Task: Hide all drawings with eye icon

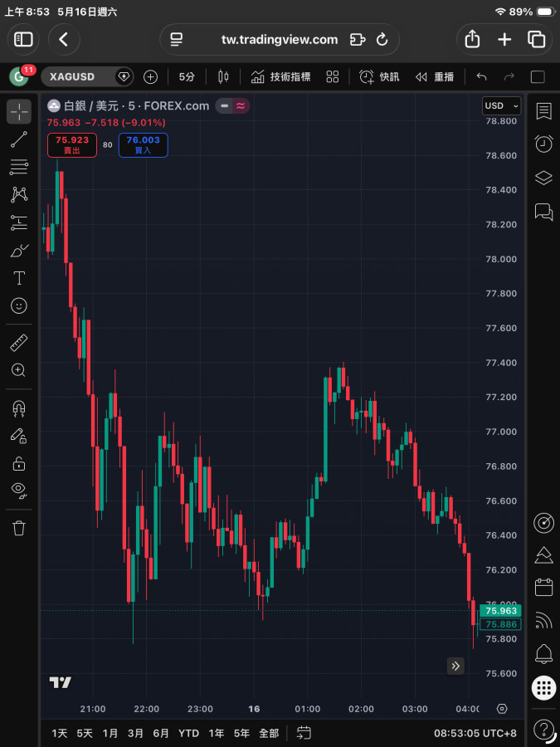Action: (x=19, y=491)
